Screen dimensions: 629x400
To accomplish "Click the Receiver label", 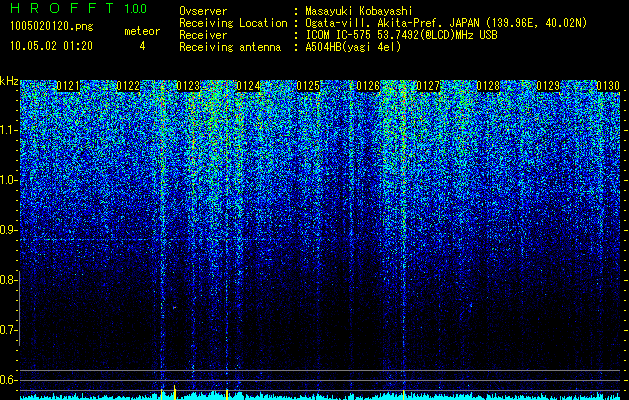I will (203, 35).
